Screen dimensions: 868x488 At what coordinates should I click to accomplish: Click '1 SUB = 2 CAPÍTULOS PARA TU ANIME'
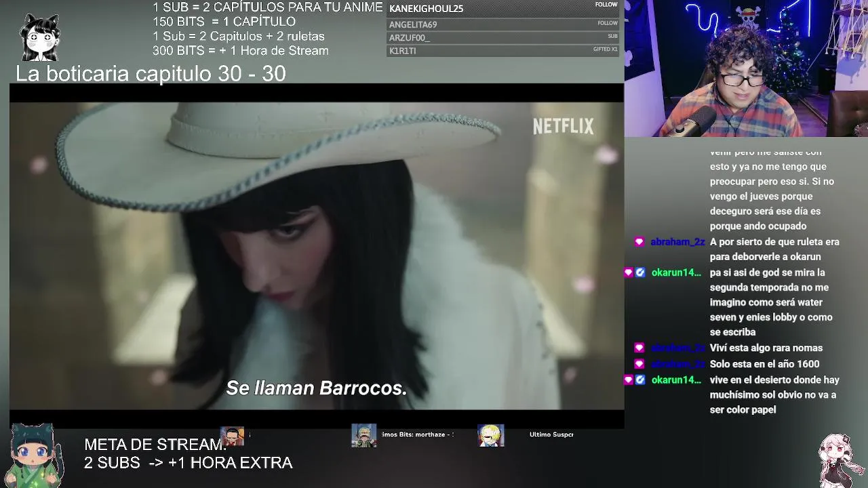[268, 7]
